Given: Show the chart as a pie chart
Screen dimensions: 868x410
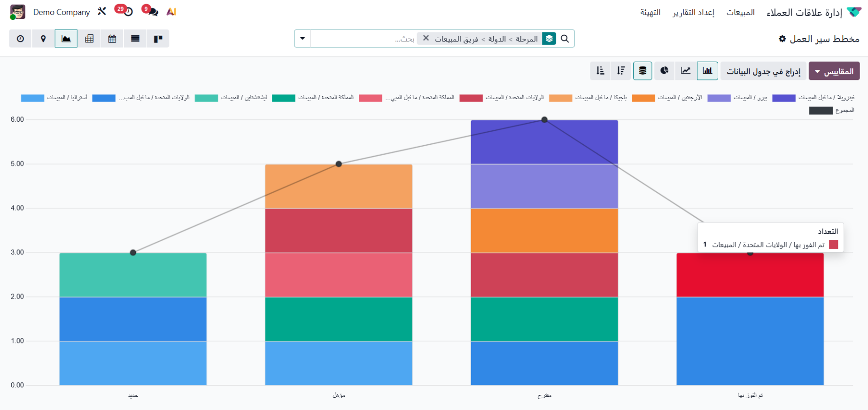Looking at the screenshot, I should coord(664,71).
